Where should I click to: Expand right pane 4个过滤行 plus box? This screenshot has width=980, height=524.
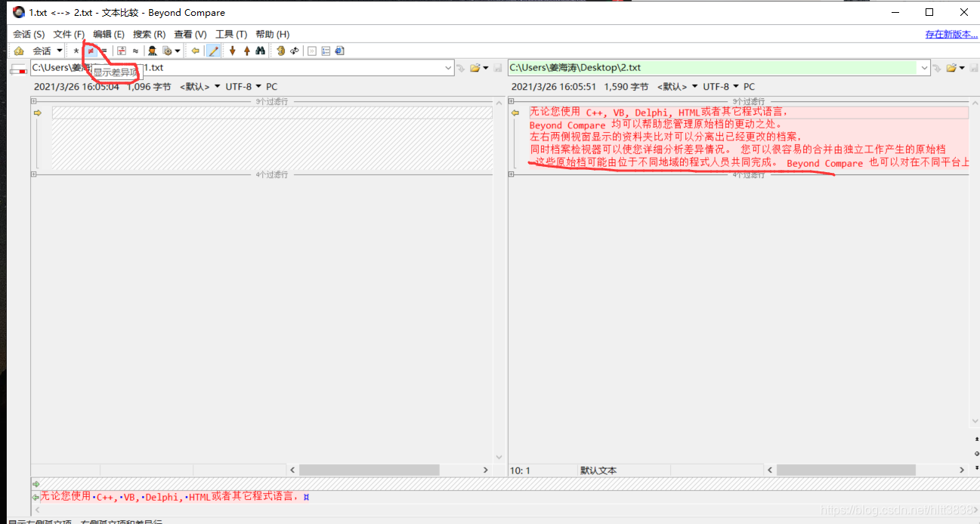(512, 174)
